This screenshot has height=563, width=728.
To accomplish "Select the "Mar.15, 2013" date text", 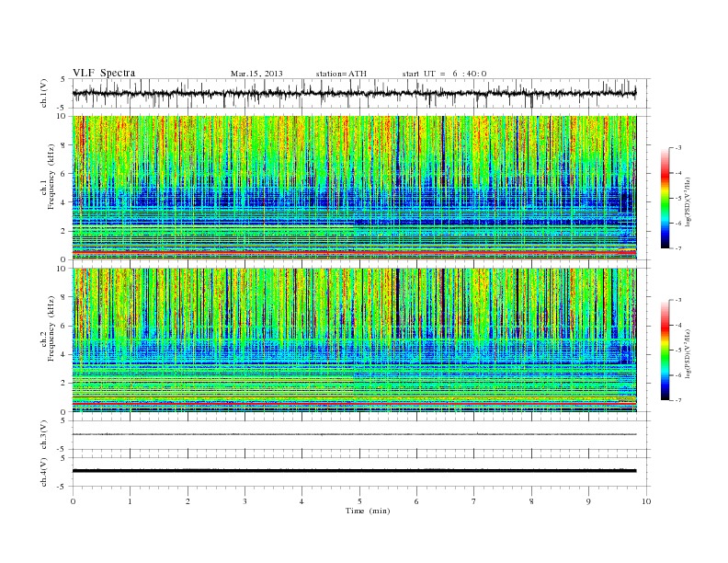I will 256,74.
